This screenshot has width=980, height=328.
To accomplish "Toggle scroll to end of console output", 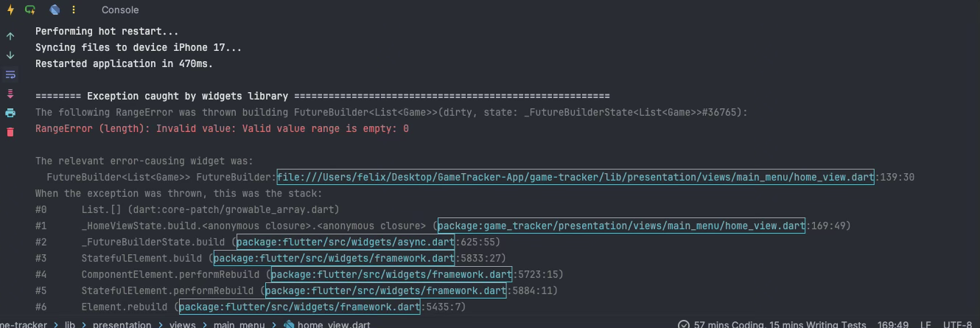I will click(x=10, y=94).
